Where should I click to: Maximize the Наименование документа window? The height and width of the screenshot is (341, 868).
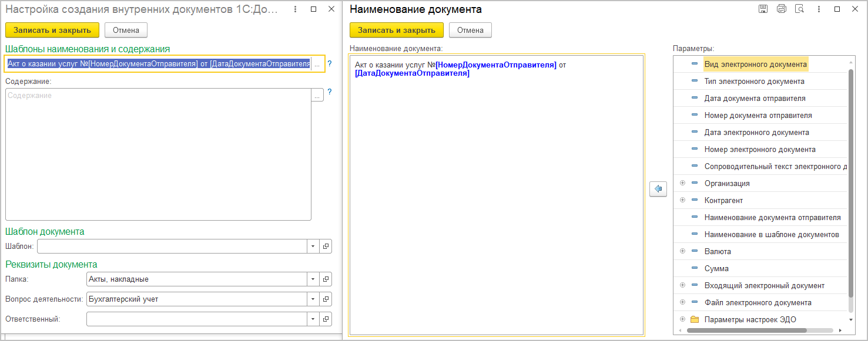point(837,9)
